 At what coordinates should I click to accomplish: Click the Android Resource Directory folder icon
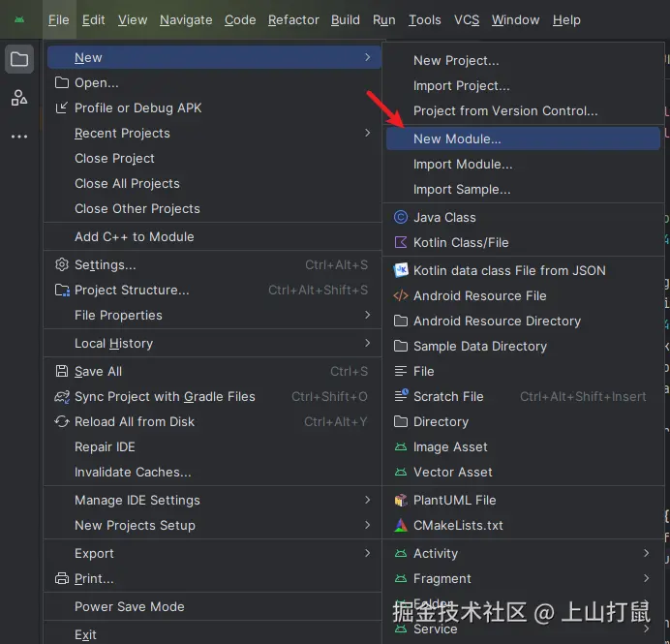[x=401, y=321]
